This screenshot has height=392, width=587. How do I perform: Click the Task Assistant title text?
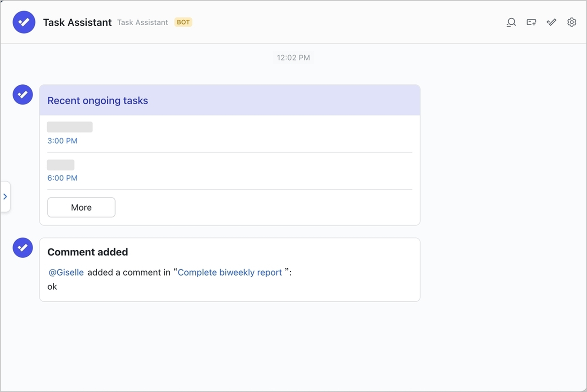click(x=77, y=22)
